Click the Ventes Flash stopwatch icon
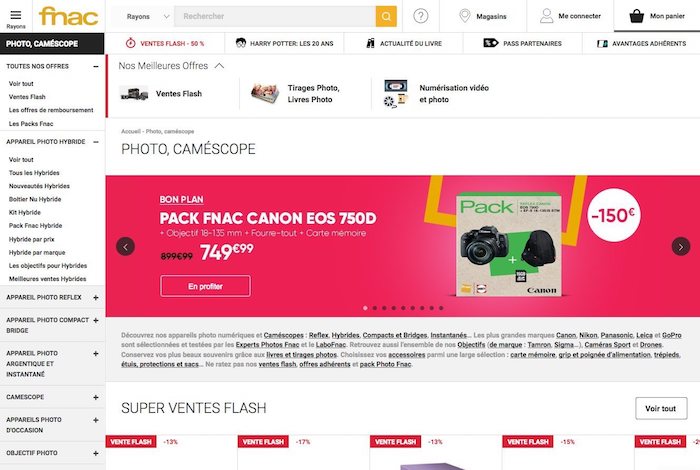This screenshot has width=700, height=470. click(x=130, y=43)
